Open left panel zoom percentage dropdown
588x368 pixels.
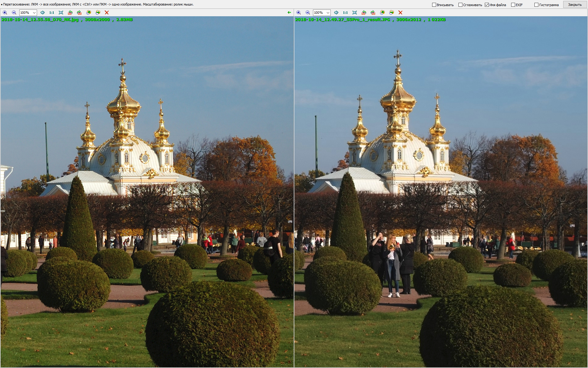pyautogui.click(x=34, y=13)
